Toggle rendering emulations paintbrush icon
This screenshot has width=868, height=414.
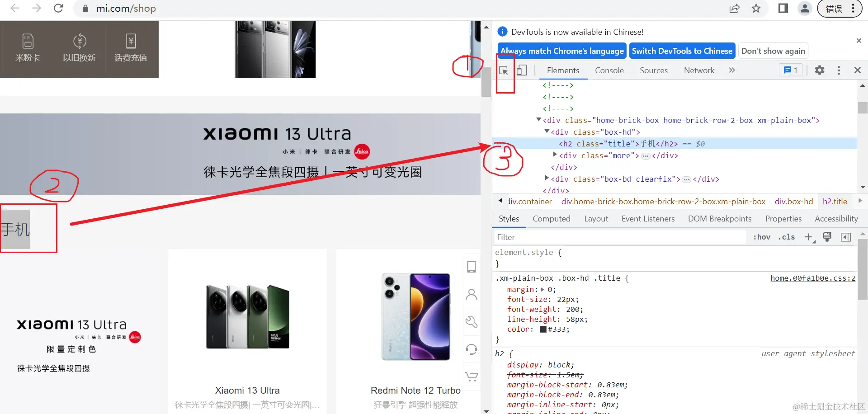pos(827,237)
